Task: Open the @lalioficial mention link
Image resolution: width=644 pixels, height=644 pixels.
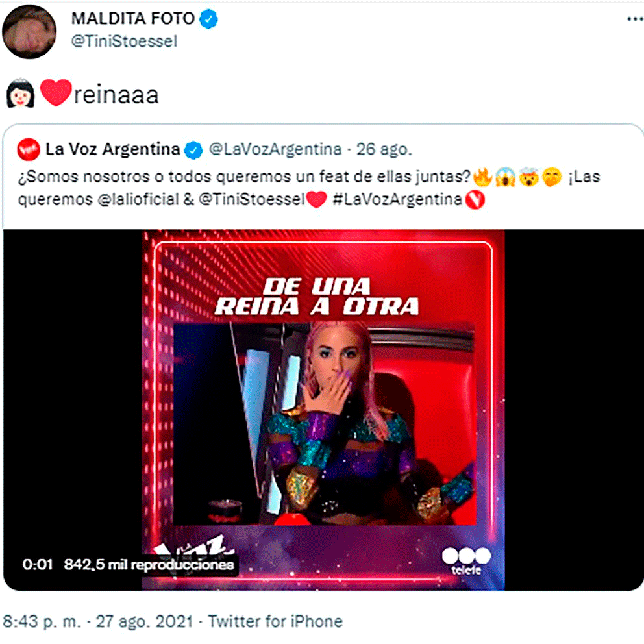Action: pyautogui.click(x=138, y=199)
